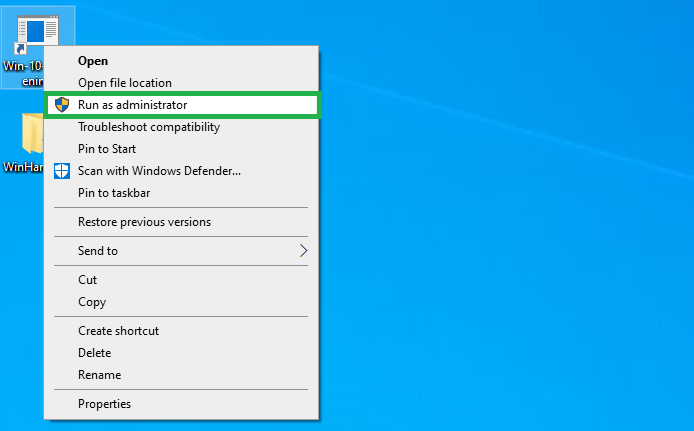The height and width of the screenshot is (431, 694).
Task: Select Delete in the context menu
Action: pyautogui.click(x=181, y=353)
